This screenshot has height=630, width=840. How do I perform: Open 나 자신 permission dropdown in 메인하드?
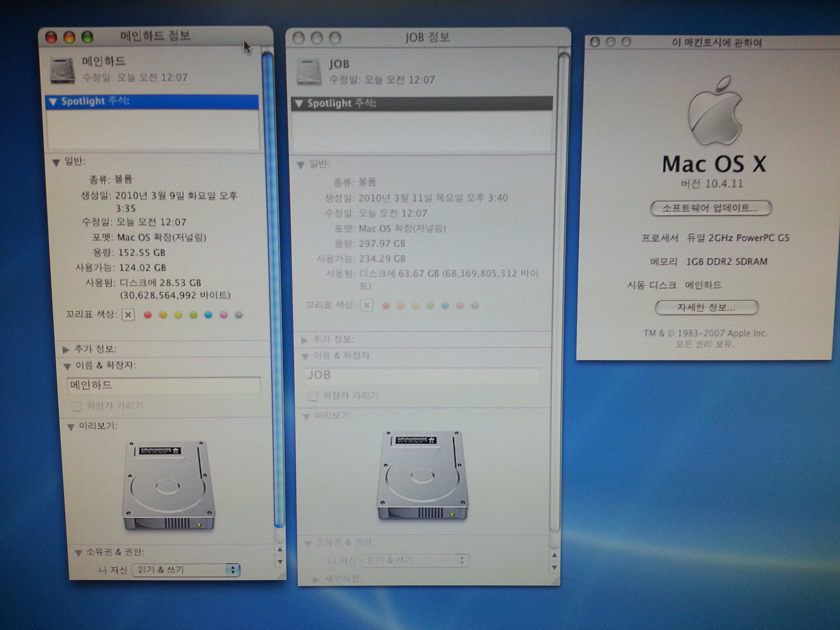click(186, 570)
